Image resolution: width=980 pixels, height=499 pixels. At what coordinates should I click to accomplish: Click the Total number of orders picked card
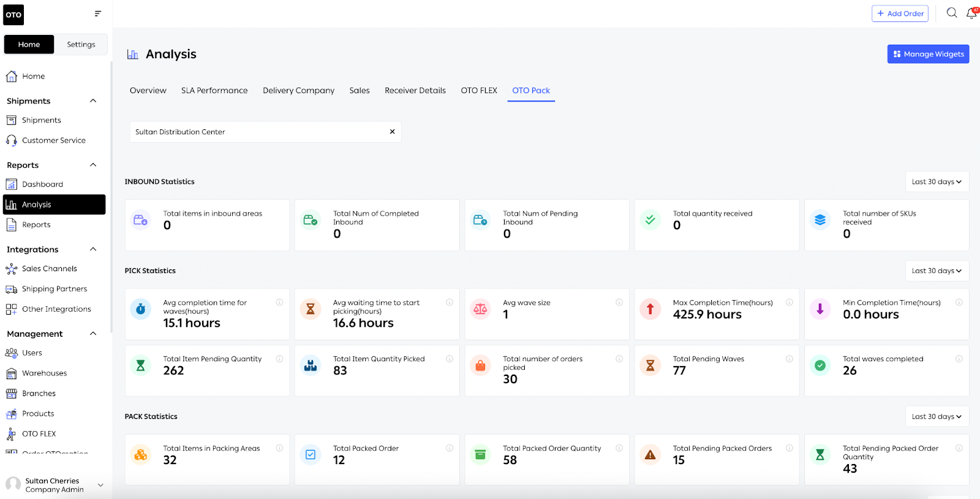click(x=547, y=370)
